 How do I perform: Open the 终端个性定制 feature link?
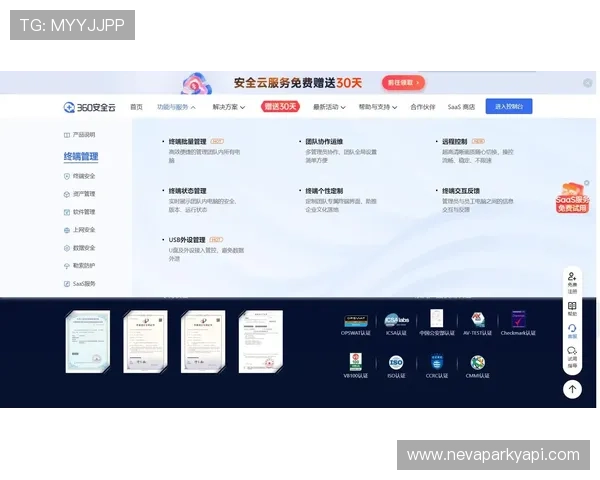(324, 191)
